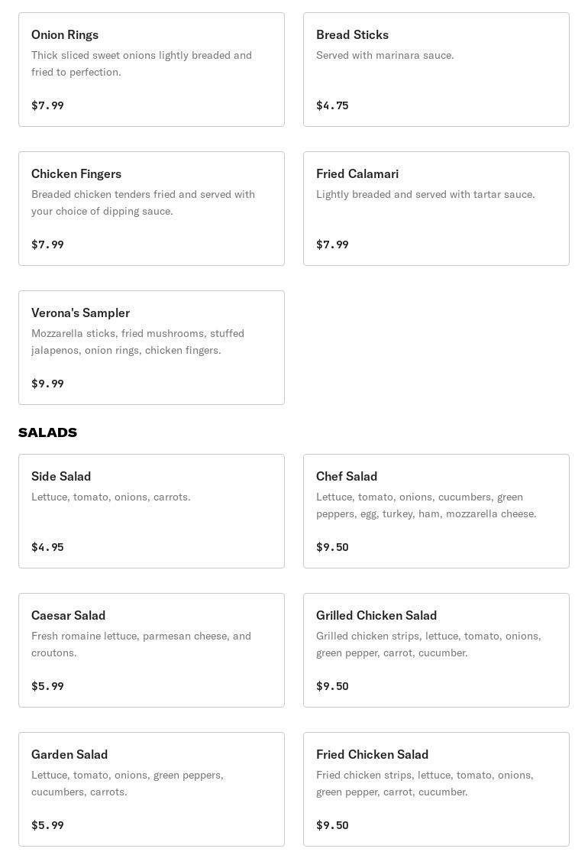Click the Chicken Fingers description text
The width and height of the screenshot is (588, 868).
pyautogui.click(x=143, y=202)
